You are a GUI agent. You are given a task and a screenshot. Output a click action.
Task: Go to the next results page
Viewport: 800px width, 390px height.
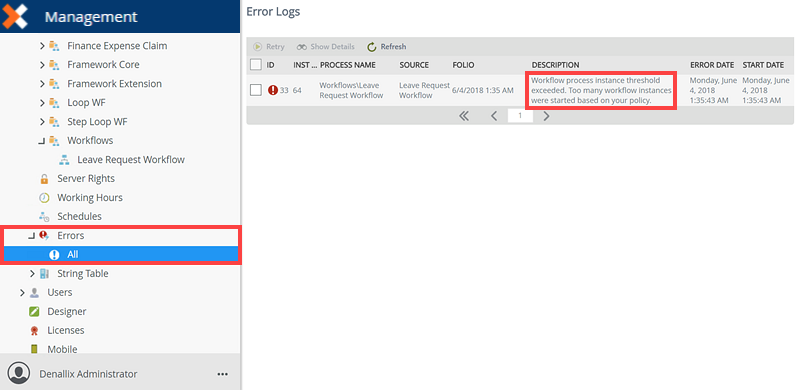pyautogui.click(x=546, y=116)
